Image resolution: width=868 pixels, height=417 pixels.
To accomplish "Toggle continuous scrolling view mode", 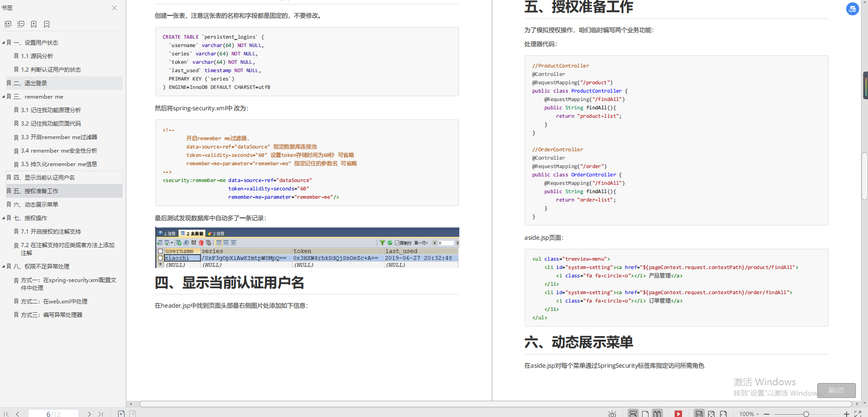I will [x=633, y=414].
